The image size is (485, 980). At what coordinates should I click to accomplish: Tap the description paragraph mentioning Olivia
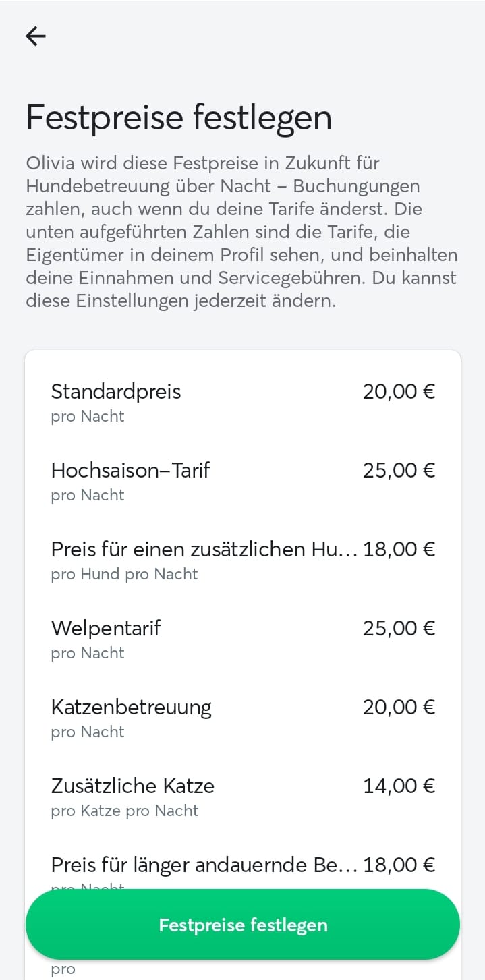(241, 231)
